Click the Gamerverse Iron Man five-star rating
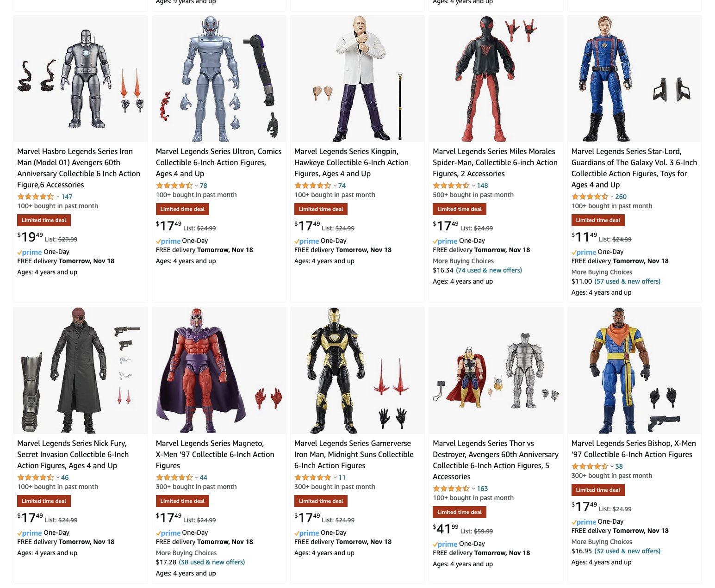Image resolution: width=715 pixels, height=588 pixels. (x=313, y=477)
